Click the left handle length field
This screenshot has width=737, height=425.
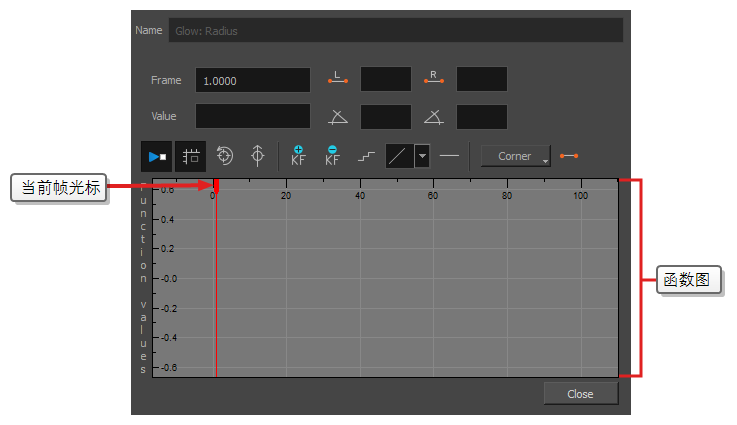385,80
